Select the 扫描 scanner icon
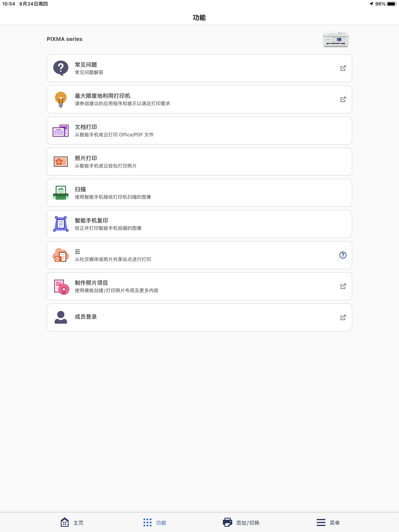The height and width of the screenshot is (532, 399). 61,193
